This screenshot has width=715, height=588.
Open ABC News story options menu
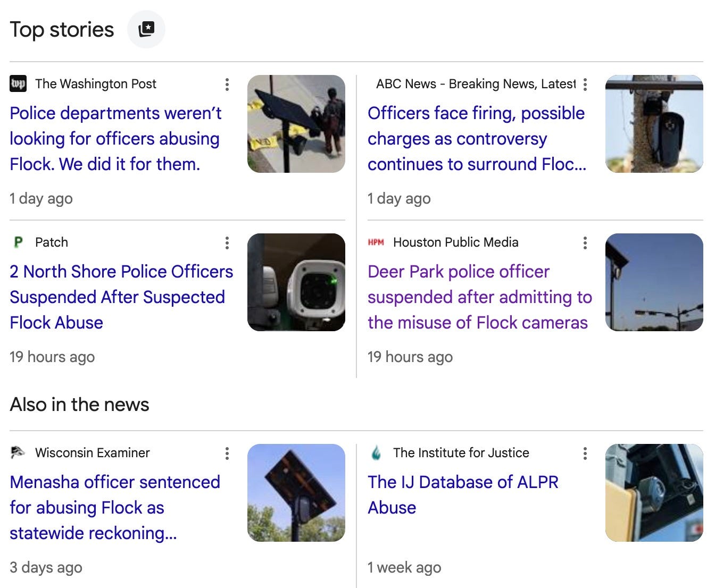(x=585, y=84)
